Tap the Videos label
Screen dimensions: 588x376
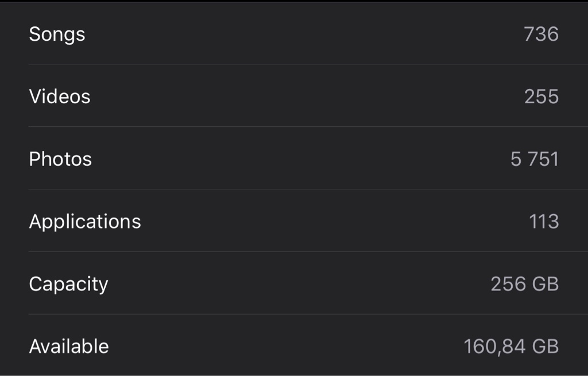(60, 96)
